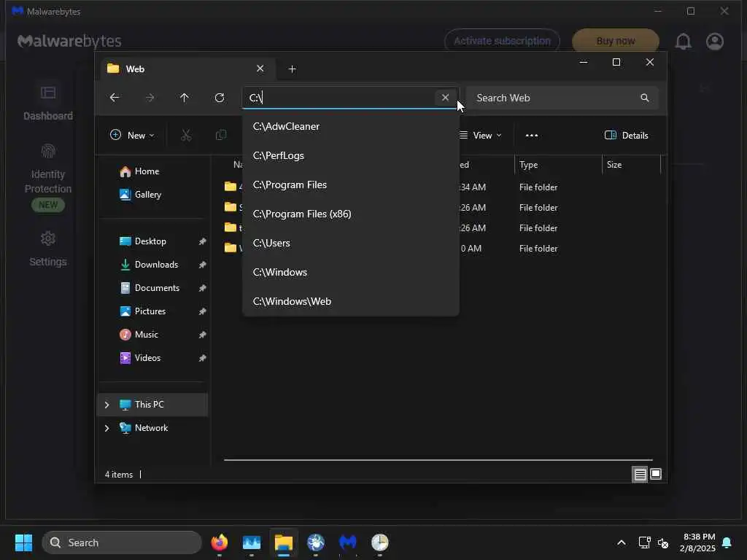This screenshot has height=560, width=747.
Task: Click the pin icon beside Music
Action: coord(203,335)
